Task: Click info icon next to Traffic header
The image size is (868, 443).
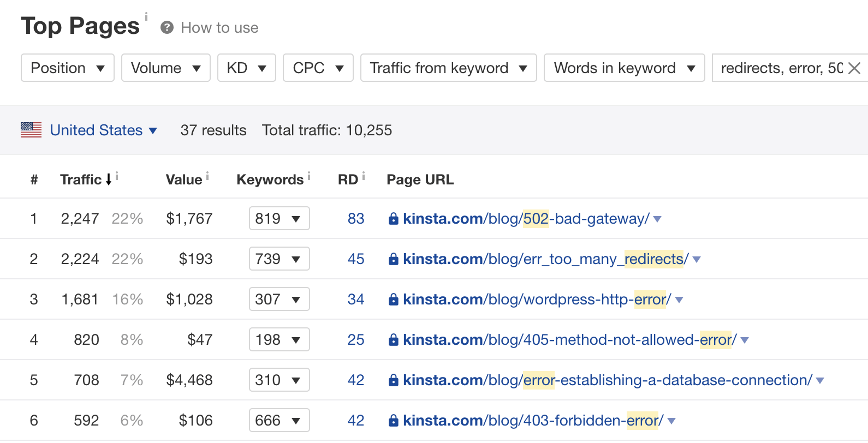Action: pos(117,176)
